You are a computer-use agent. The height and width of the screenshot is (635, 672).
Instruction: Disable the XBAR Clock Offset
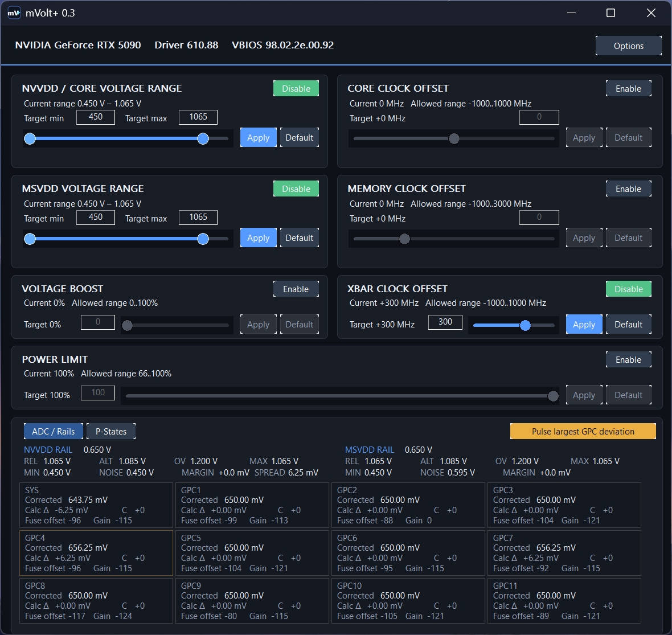(628, 289)
